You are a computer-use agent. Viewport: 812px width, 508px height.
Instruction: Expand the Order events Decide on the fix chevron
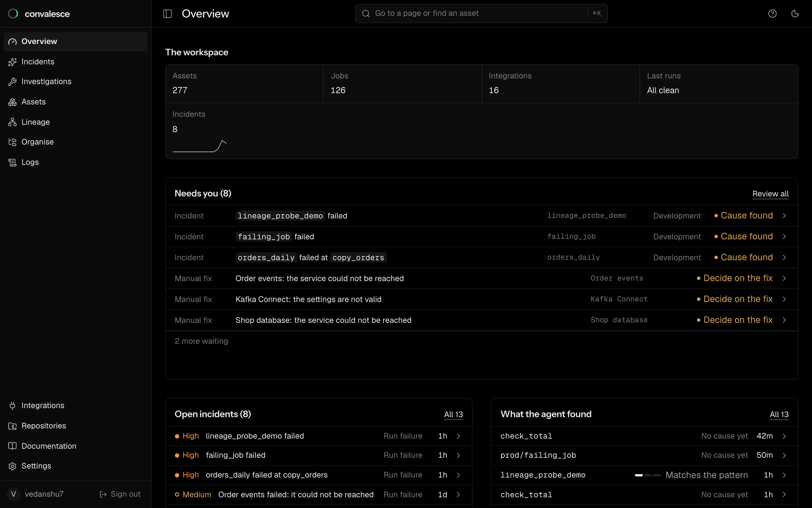point(784,278)
